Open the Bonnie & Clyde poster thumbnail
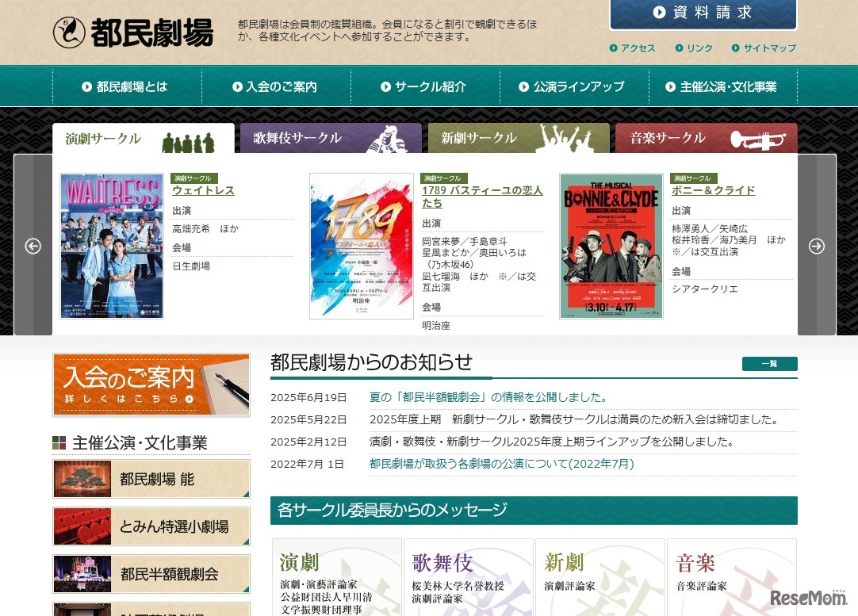This screenshot has height=616, width=858. click(x=611, y=247)
